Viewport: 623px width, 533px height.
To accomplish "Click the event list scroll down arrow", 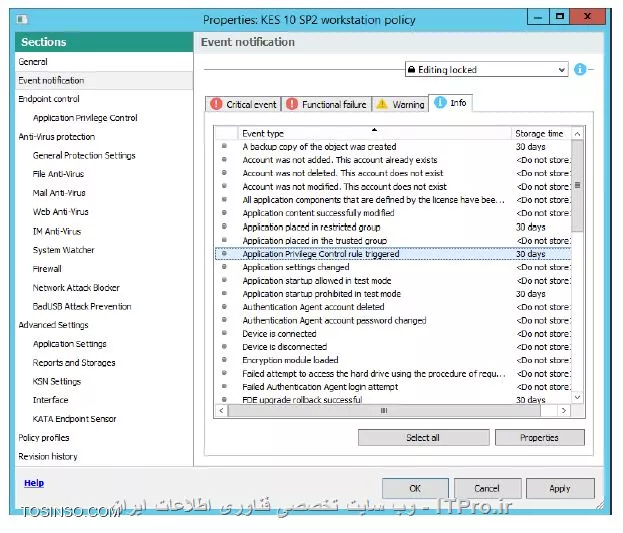I will point(577,397).
